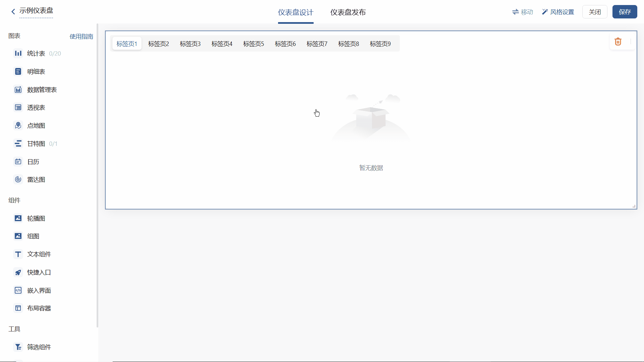Click the 筛选组件 filter icon
Viewport: 644px width, 362px height.
tap(18, 347)
